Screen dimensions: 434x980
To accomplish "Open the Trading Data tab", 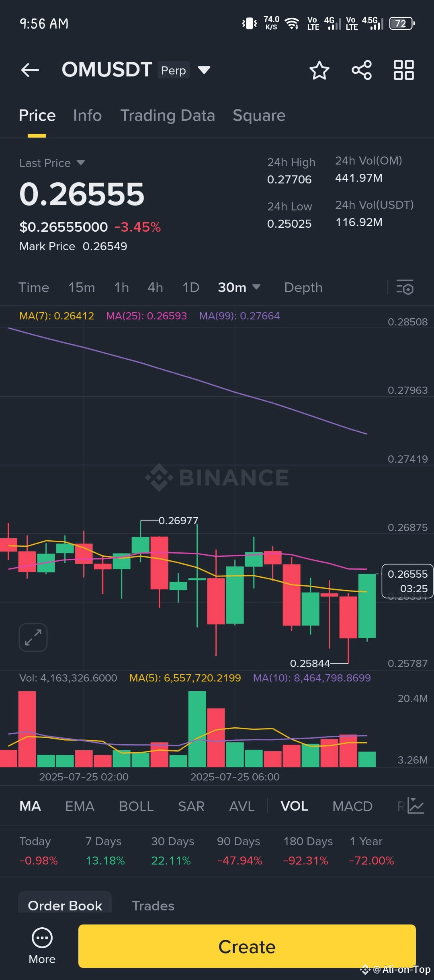I will click(x=168, y=115).
